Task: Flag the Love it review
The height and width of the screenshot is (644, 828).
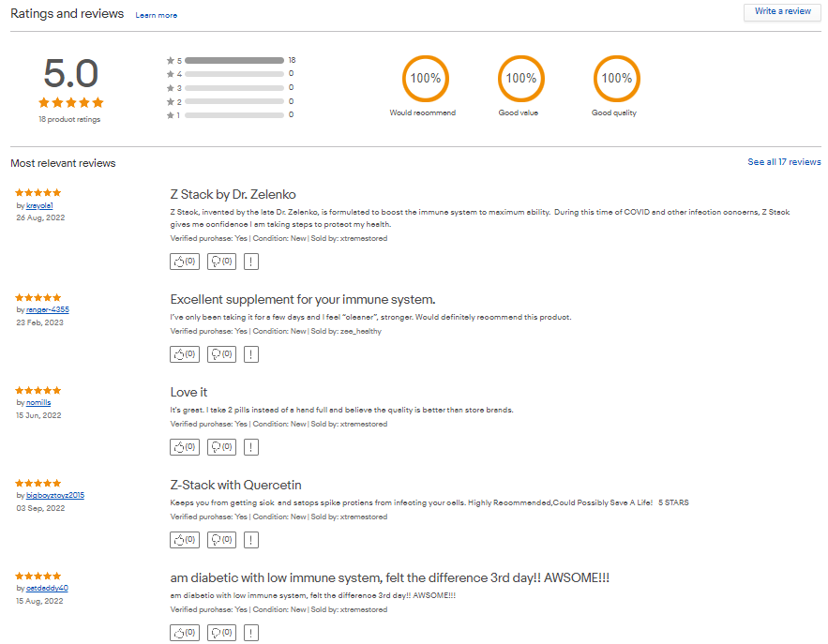Action: click(x=251, y=447)
